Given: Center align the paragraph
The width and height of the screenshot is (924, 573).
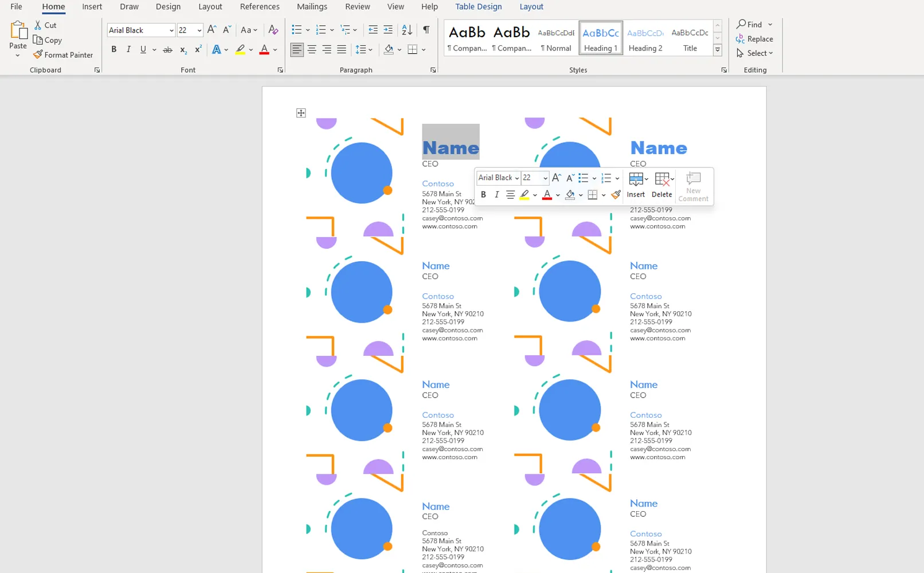Looking at the screenshot, I should point(312,50).
